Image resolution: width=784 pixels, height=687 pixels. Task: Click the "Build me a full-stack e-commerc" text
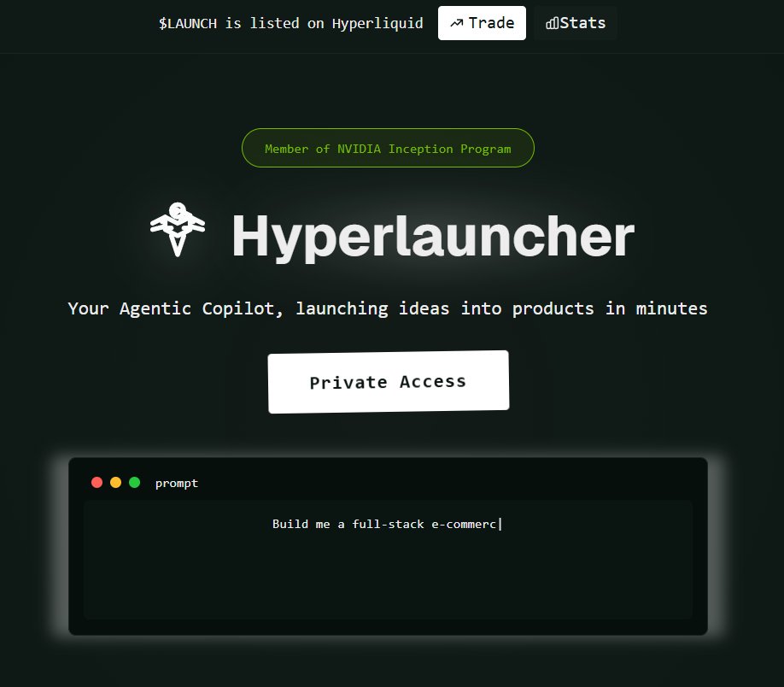point(384,524)
